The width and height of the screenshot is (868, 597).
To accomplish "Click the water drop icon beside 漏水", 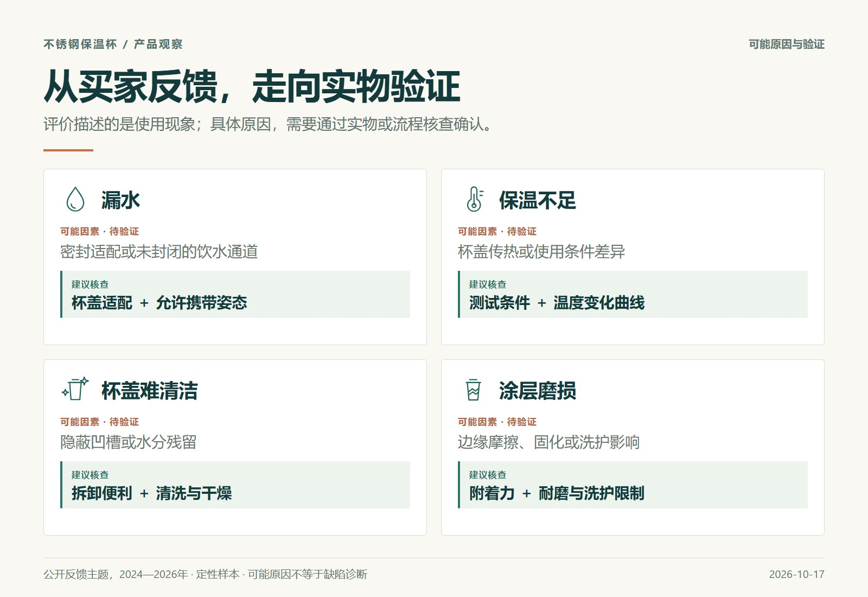I will coord(75,199).
